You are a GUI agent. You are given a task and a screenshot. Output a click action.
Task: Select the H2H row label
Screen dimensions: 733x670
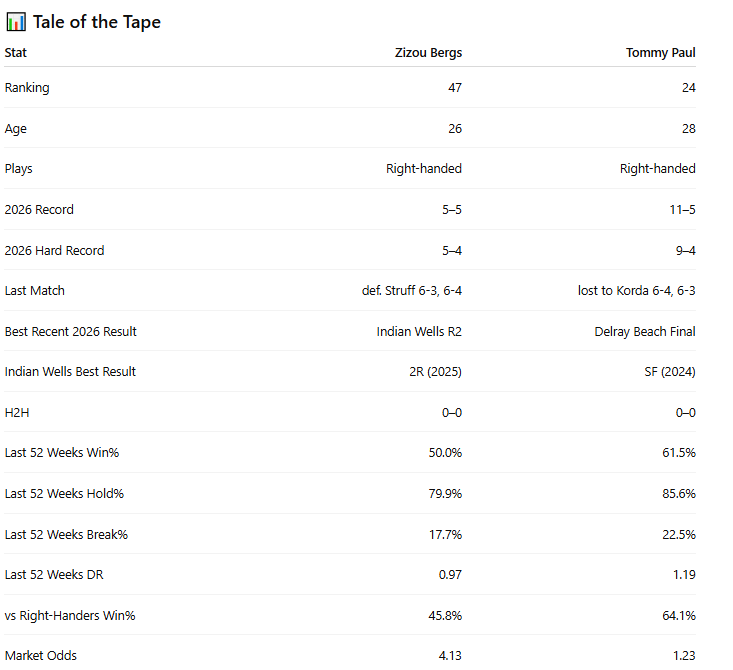(x=17, y=413)
